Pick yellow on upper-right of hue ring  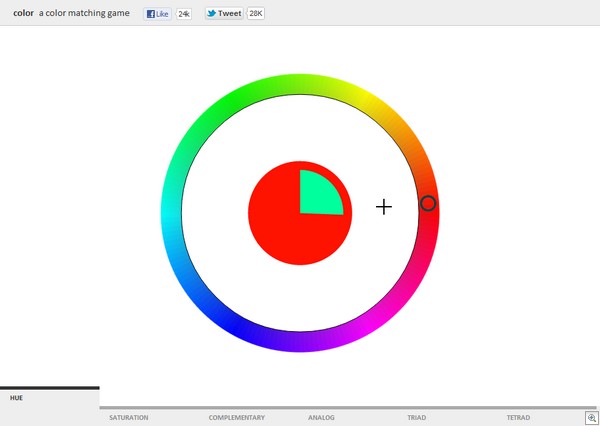point(365,100)
